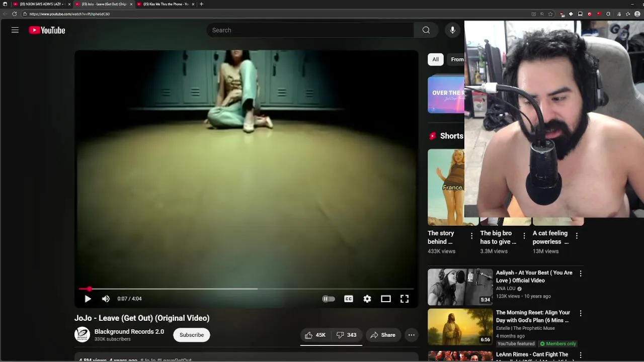Start voice search with microphone icon
The width and height of the screenshot is (644, 362).
tap(452, 30)
